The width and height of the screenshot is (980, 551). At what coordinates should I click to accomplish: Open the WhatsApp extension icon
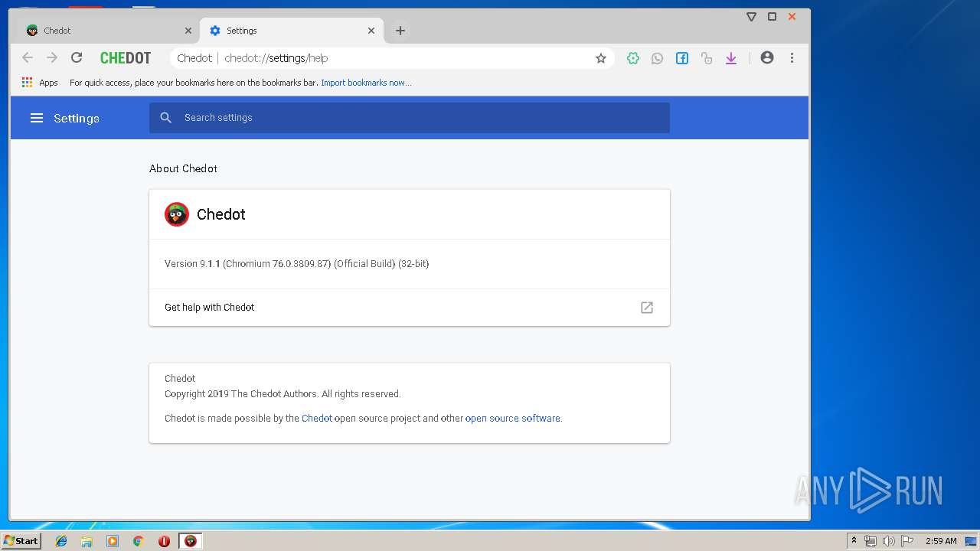click(x=658, y=58)
